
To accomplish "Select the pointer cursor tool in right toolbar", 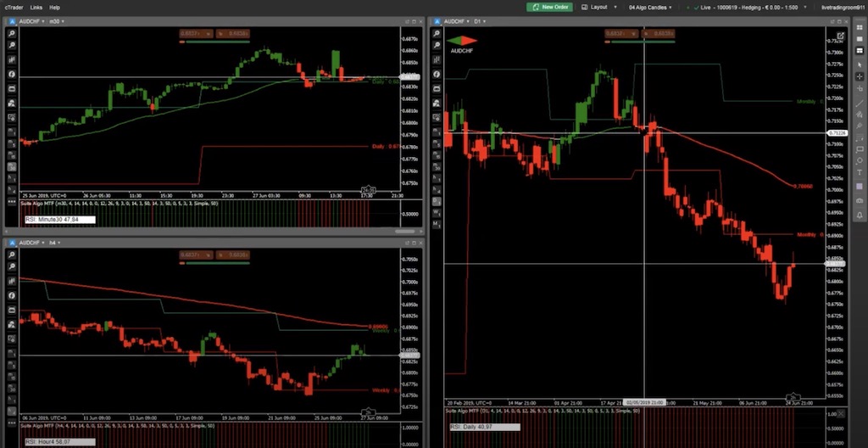I will point(860,64).
